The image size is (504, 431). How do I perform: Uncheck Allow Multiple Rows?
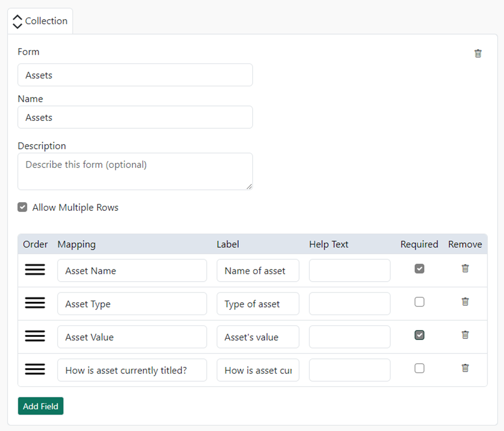tap(22, 207)
